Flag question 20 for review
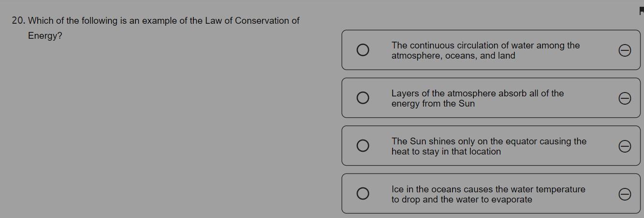644x218 pixels. click(641, 11)
